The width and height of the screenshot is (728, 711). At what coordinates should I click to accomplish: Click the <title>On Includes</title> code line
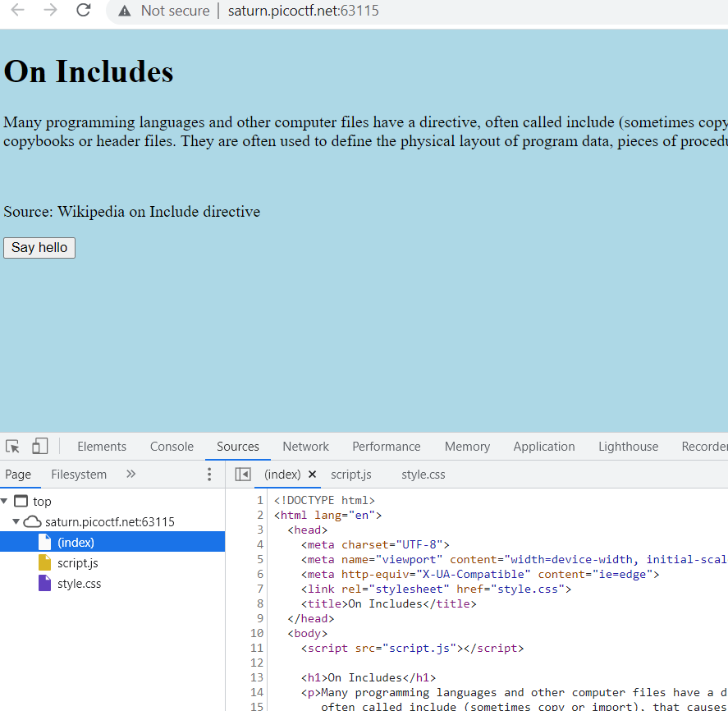(388, 603)
